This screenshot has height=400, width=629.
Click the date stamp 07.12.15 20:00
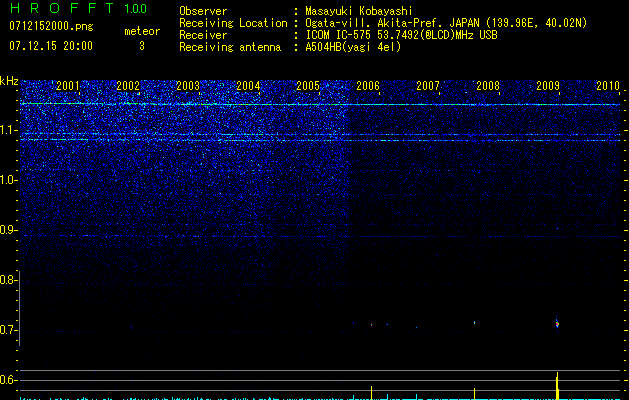[x=51, y=46]
